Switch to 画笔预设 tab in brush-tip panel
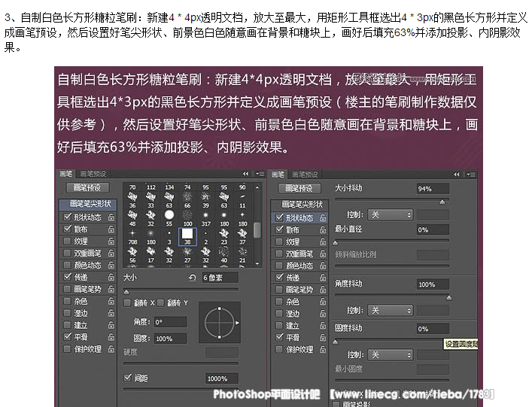The width and height of the screenshot is (532, 407). (x=93, y=174)
